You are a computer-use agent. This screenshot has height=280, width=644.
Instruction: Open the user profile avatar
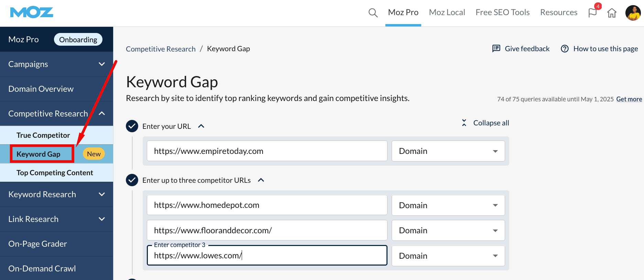click(633, 13)
